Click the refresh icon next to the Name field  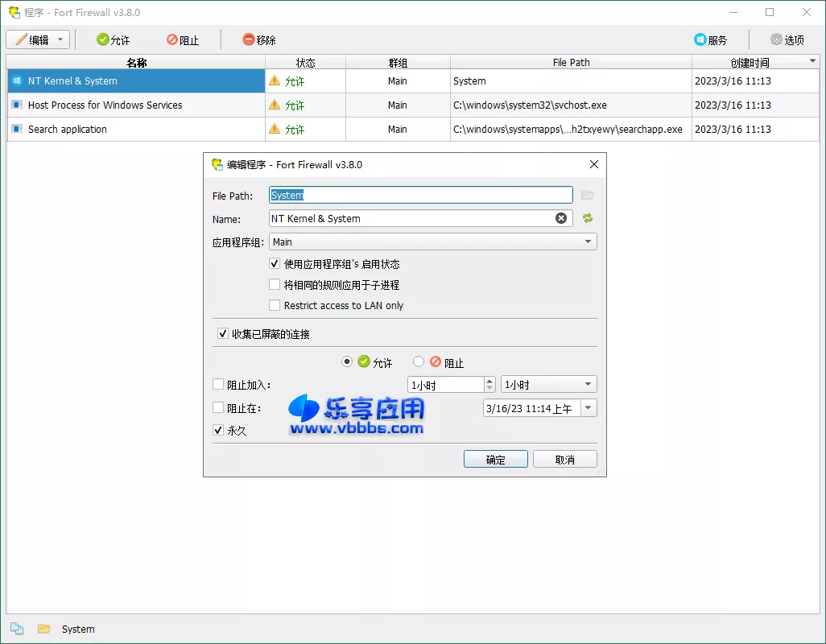(x=587, y=218)
